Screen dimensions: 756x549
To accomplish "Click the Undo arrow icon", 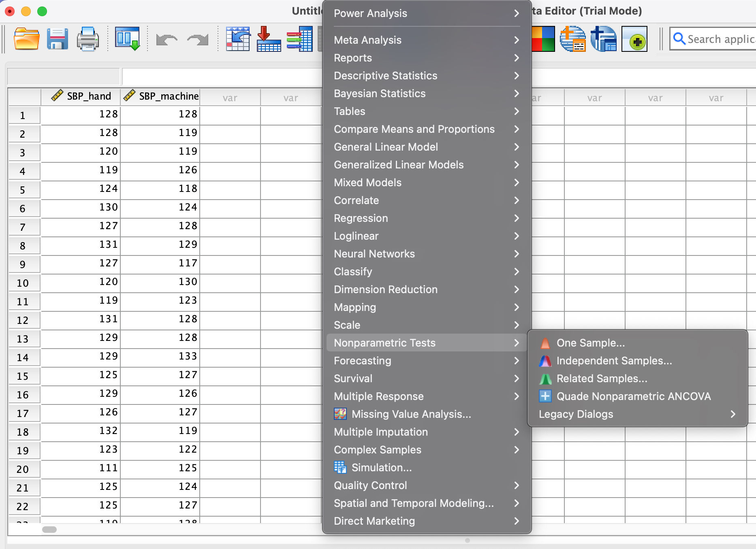I will coord(167,40).
